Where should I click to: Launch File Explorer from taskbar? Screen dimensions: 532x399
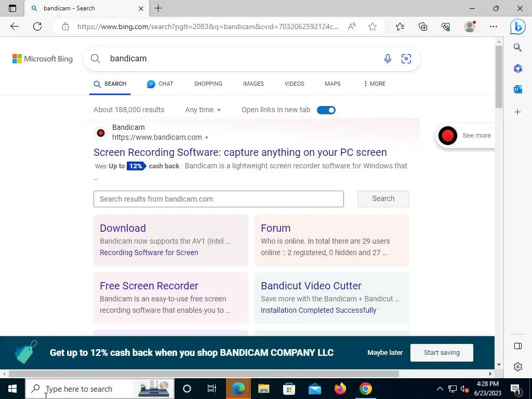[x=263, y=389]
